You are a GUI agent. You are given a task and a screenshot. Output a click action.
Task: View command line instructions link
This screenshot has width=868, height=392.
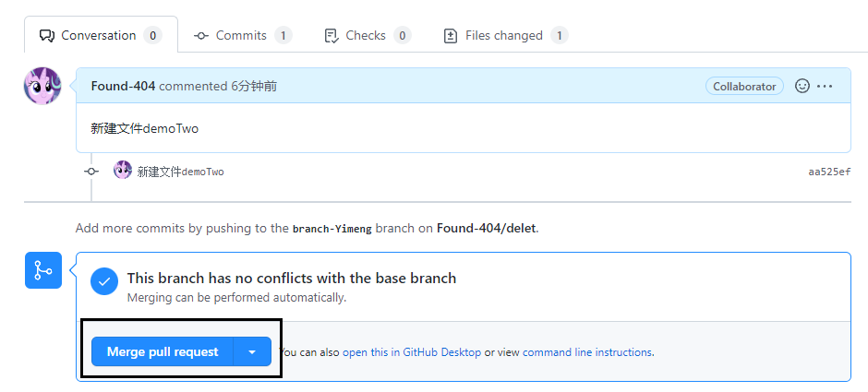[587, 352]
